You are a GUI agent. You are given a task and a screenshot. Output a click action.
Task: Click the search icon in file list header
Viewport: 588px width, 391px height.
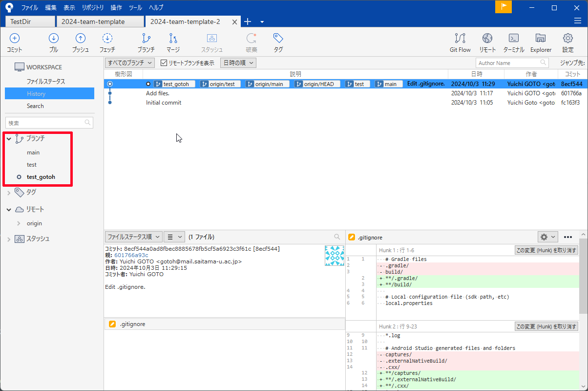[337, 237]
